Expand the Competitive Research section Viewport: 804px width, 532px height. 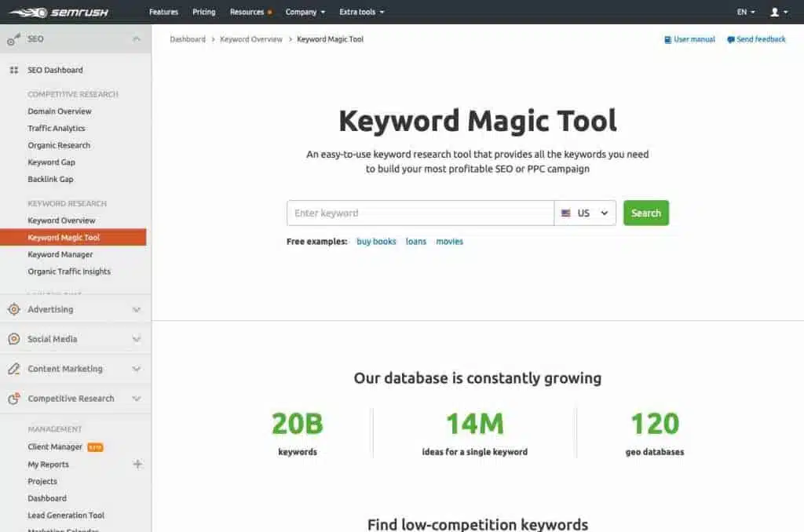point(137,399)
